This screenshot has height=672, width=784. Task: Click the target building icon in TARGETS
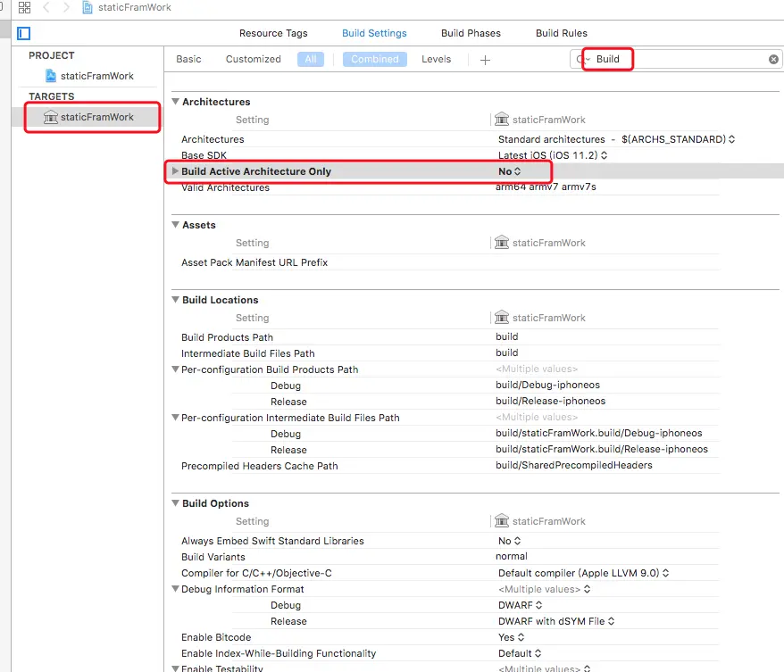point(51,117)
